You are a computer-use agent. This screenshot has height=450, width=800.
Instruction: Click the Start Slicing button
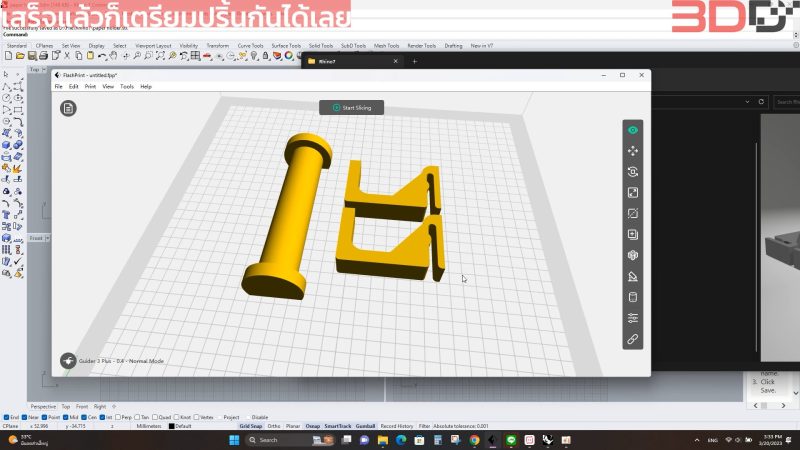(x=352, y=108)
